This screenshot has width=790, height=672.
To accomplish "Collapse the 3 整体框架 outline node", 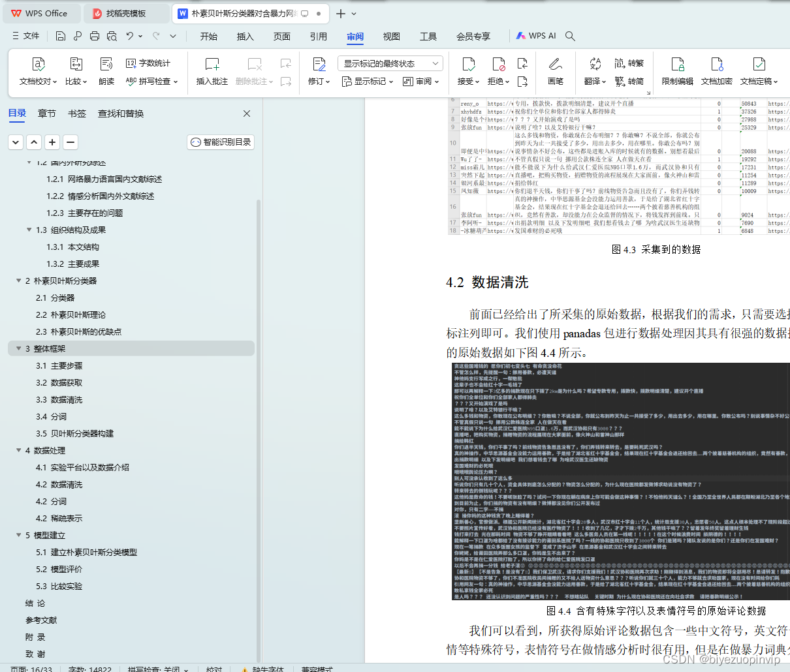I will click(19, 348).
